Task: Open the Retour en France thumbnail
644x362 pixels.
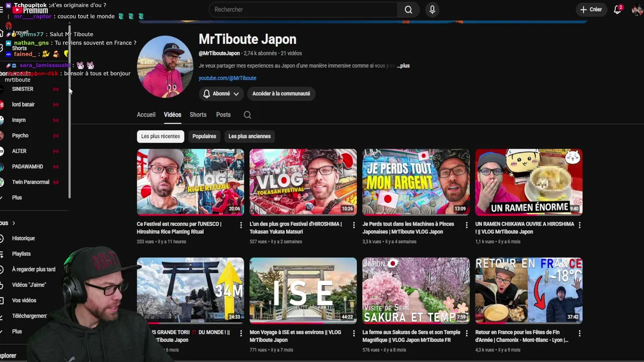Action: tap(529, 291)
